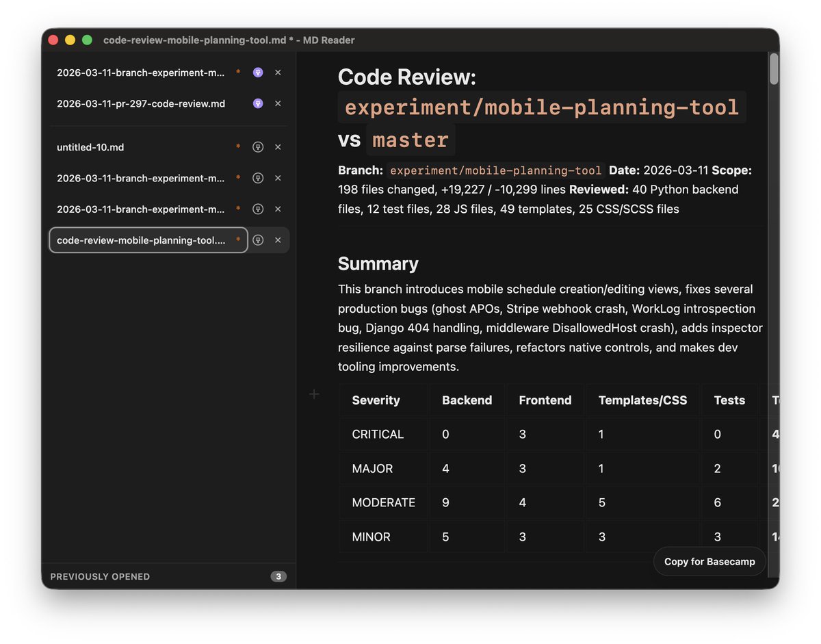This screenshot has height=644, width=821.
Task: Click the "master" inline code in the title
Action: [x=410, y=140]
